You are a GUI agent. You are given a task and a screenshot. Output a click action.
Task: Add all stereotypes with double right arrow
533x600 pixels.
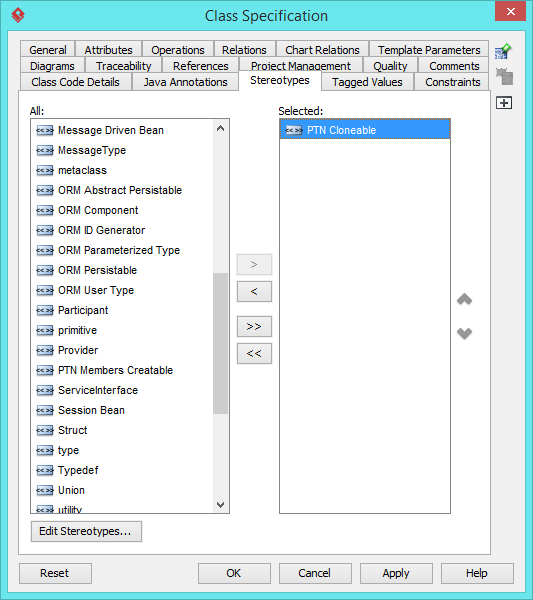click(254, 326)
